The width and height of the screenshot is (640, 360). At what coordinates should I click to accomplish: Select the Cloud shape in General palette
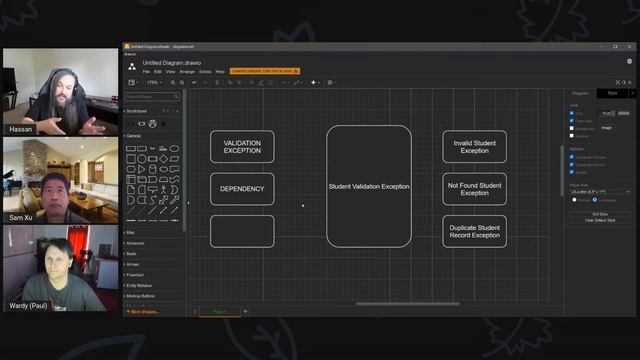(x=163, y=169)
